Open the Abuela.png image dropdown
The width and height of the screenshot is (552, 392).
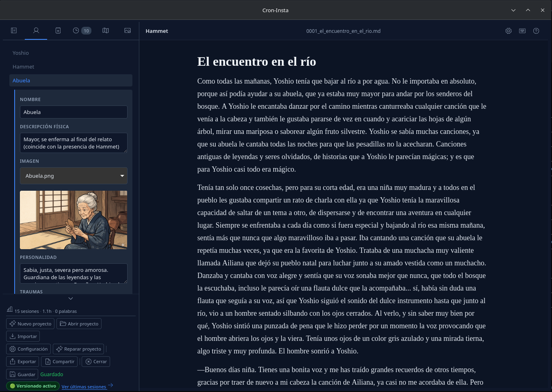click(x=74, y=176)
